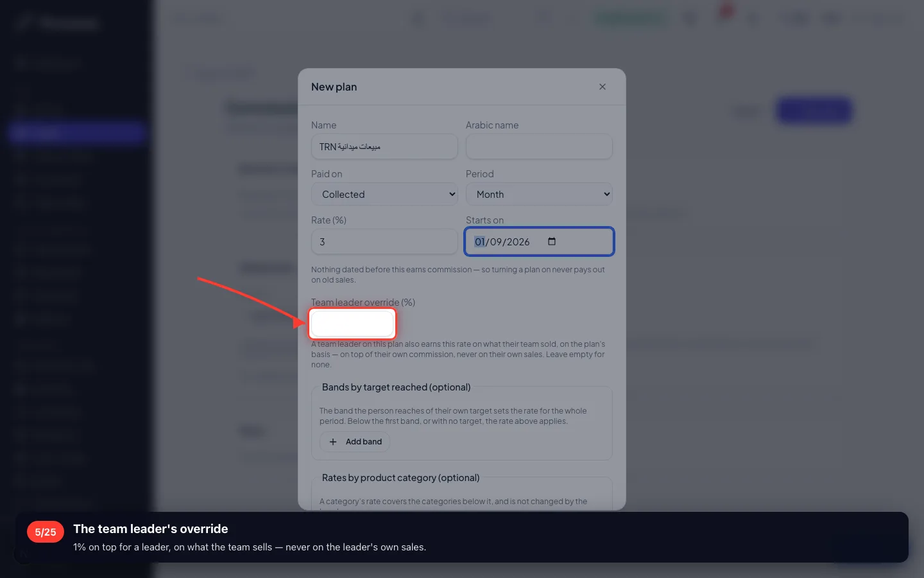Click the "Arabic name" field label
This screenshot has height=578, width=924.
(x=492, y=125)
